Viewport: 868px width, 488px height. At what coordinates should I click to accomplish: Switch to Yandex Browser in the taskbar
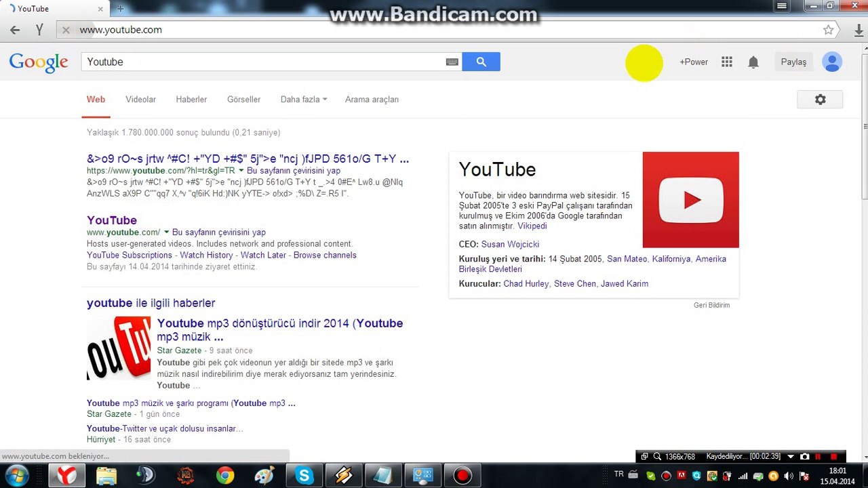click(x=66, y=476)
